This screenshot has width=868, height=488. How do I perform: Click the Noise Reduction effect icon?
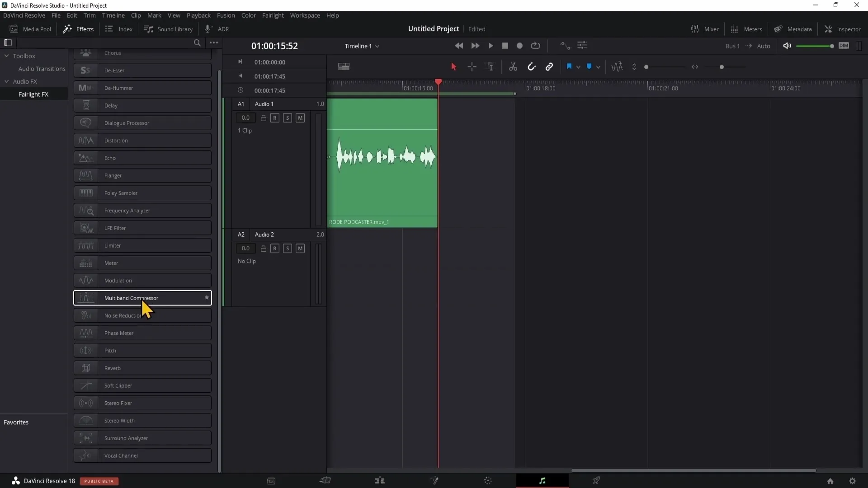[x=85, y=315]
